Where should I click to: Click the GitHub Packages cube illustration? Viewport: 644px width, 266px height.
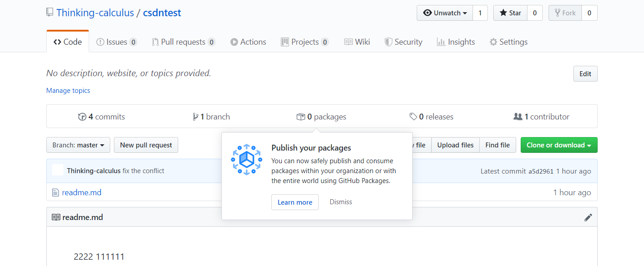coord(246,159)
